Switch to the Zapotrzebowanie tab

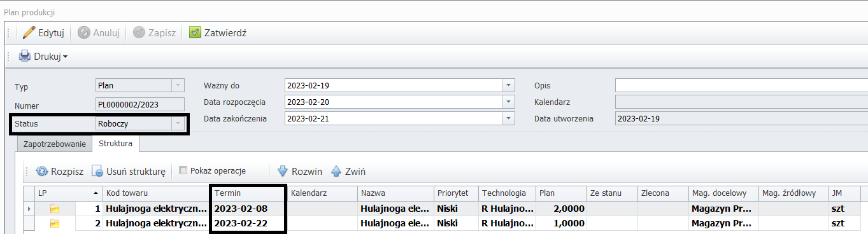pyautogui.click(x=55, y=144)
